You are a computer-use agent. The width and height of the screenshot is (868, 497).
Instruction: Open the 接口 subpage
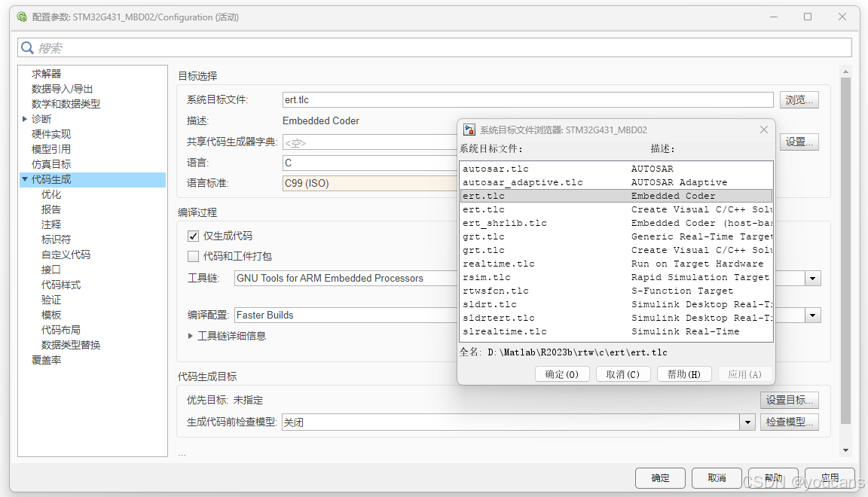pyautogui.click(x=51, y=270)
